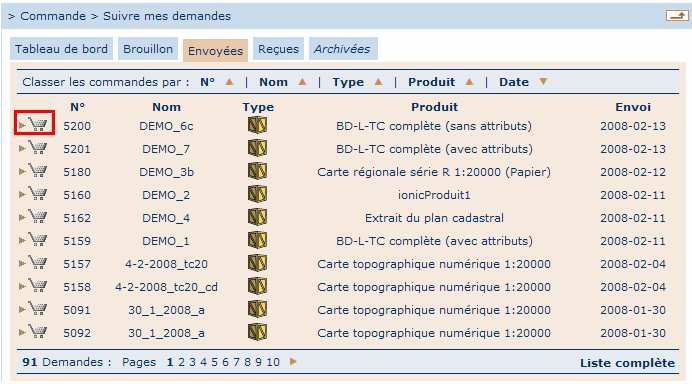The image size is (692, 384).
Task: Expand order 5159 row triangle
Action: point(22,240)
